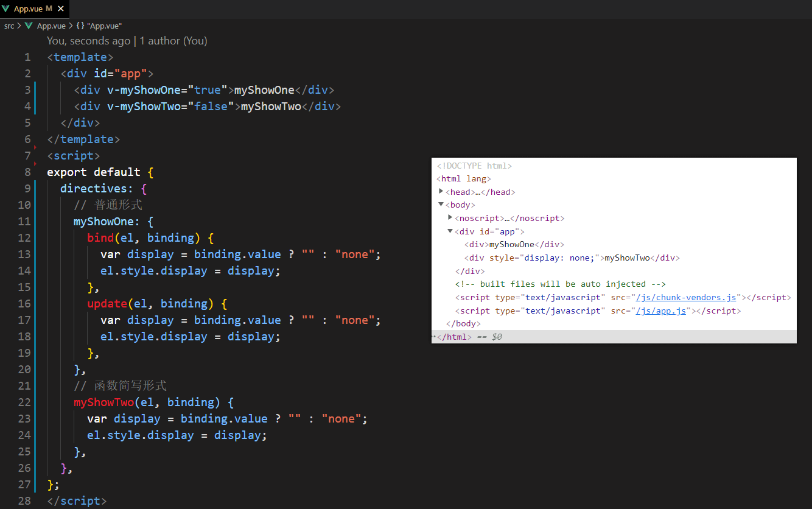Click line number 9 in the gutter

pos(27,189)
